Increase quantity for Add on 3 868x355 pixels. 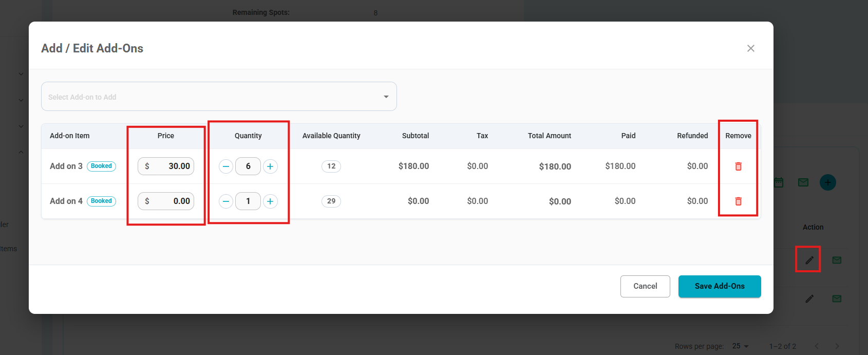(270, 166)
